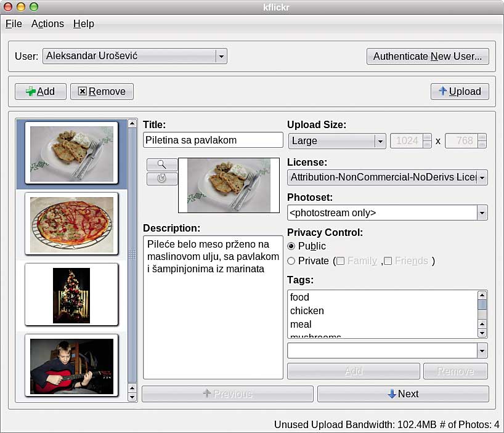Click the tags list bottom scroll down arrow
The image size is (504, 433).
pos(482,333)
